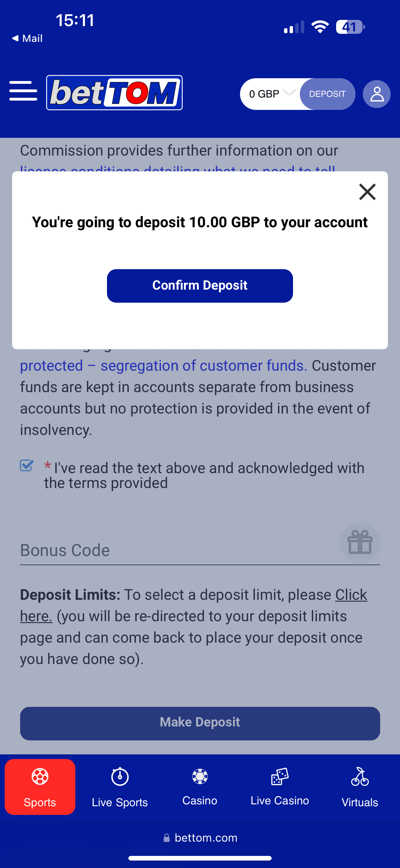This screenshot has width=400, height=868.
Task: Uncheck the terms acknowledgement checkbox
Action: 27,466
